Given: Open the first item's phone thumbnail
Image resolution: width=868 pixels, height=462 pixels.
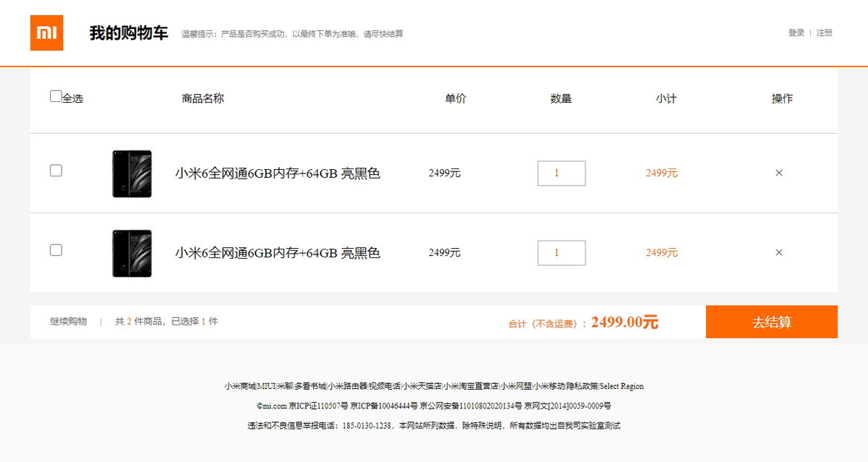Looking at the screenshot, I should [132, 174].
